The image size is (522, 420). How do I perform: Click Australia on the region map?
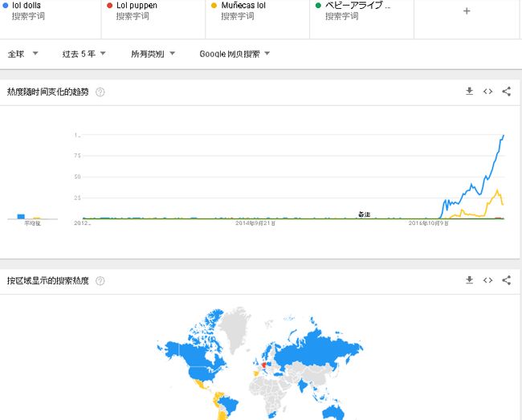[x=333, y=412]
